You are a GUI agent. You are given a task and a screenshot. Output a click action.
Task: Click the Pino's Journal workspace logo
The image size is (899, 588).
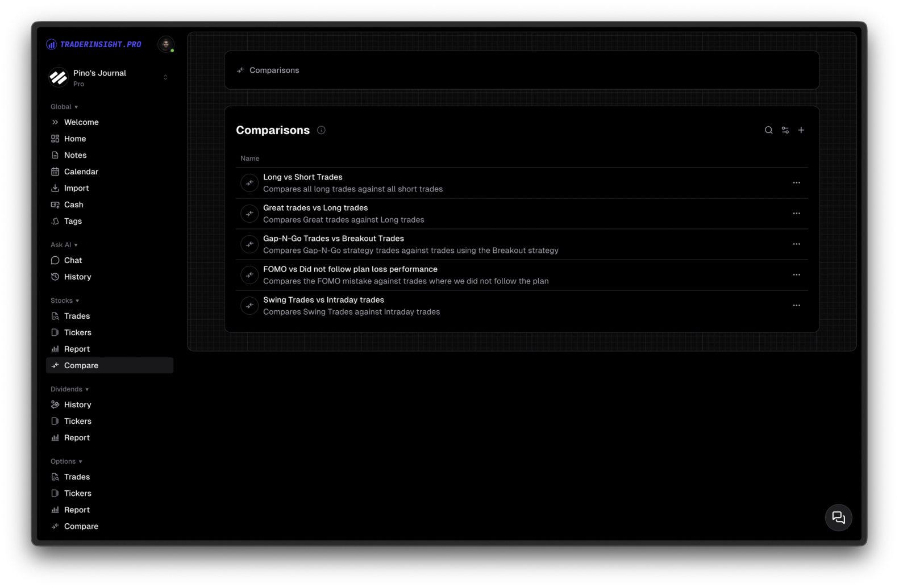(58, 77)
